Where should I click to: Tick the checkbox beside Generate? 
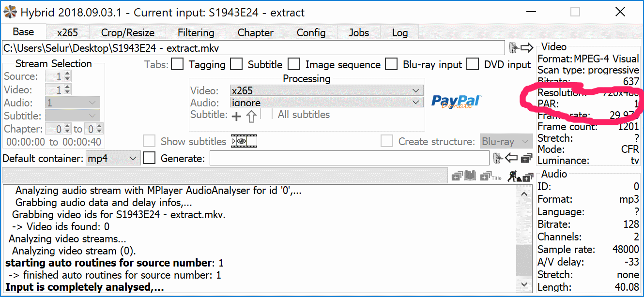tap(150, 158)
